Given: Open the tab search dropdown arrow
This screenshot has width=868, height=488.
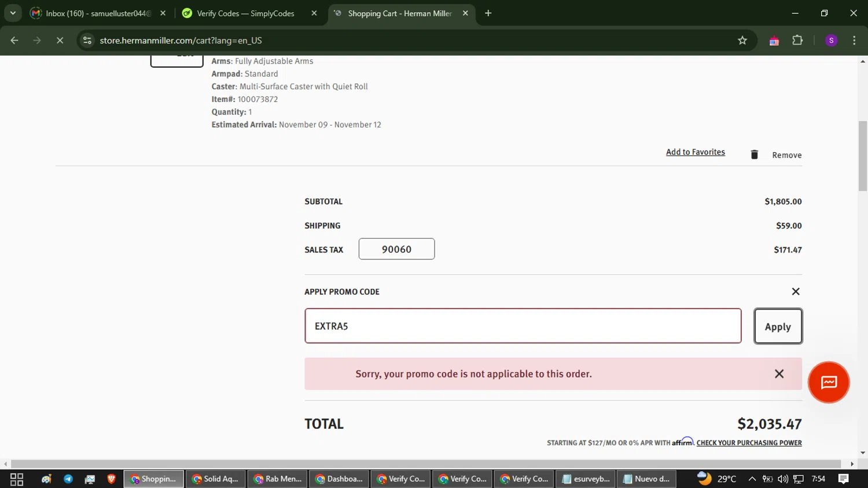Looking at the screenshot, I should (13, 13).
